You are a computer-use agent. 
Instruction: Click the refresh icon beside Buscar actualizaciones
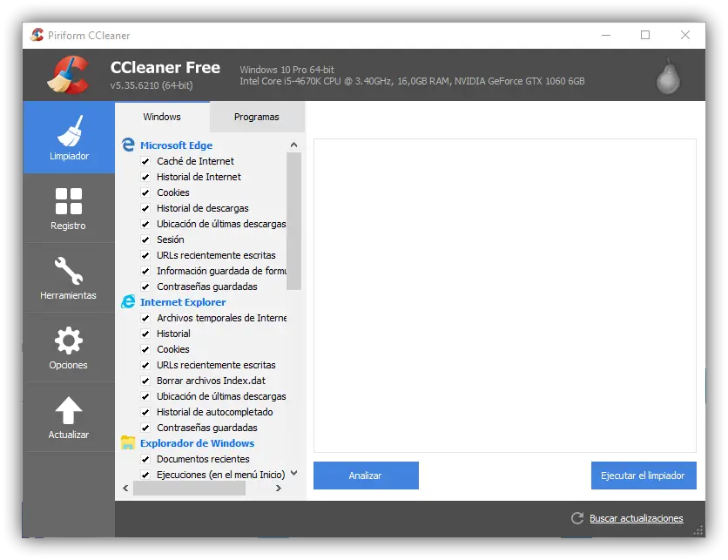(577, 518)
